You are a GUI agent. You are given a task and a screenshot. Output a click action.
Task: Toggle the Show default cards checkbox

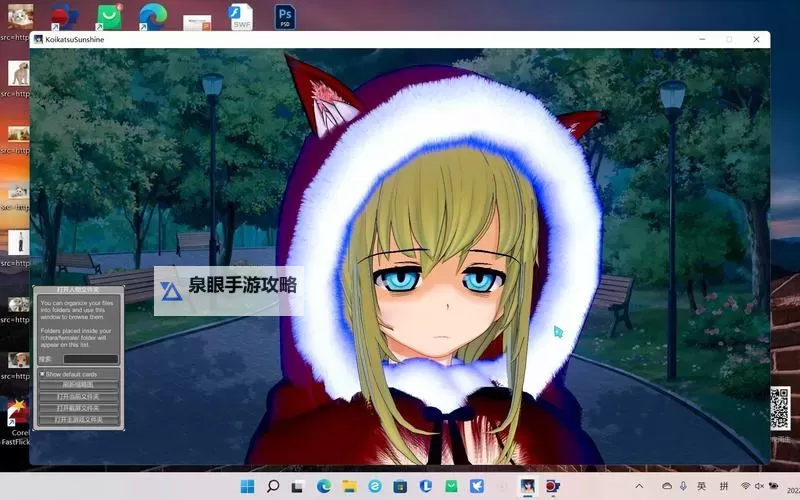pyautogui.click(x=43, y=374)
